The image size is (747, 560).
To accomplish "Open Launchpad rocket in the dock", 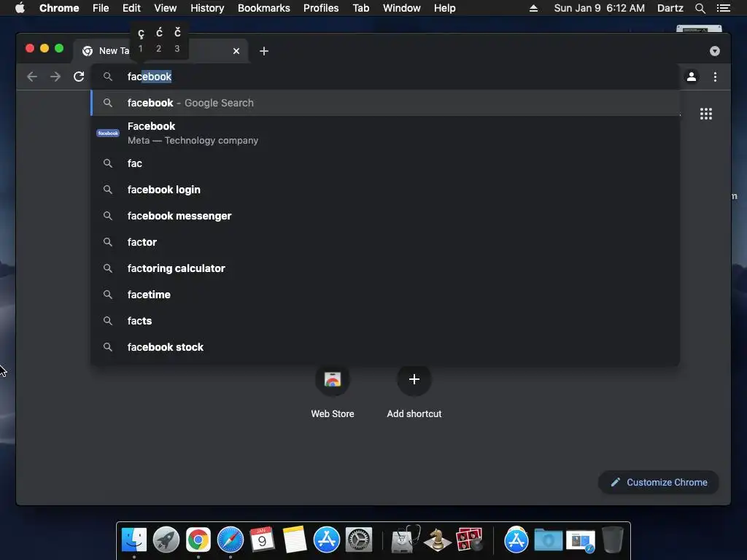I will click(166, 540).
